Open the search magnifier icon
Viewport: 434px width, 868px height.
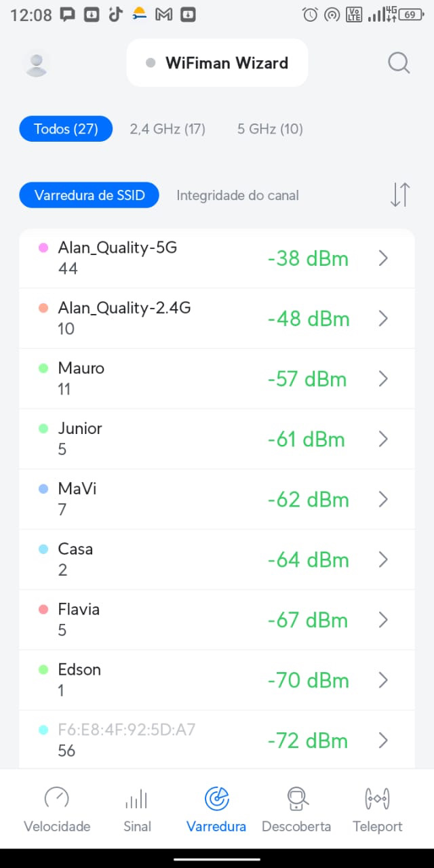pyautogui.click(x=399, y=63)
